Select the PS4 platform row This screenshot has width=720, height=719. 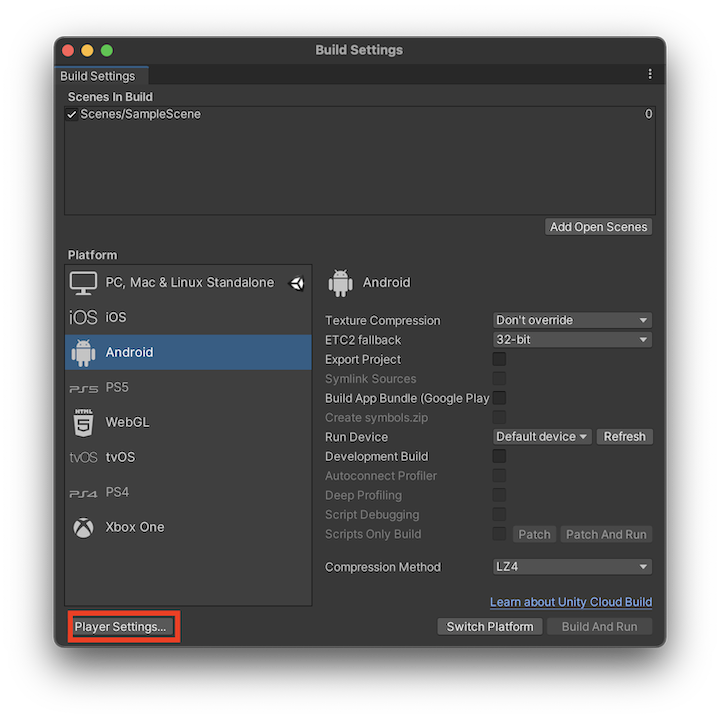coord(188,492)
